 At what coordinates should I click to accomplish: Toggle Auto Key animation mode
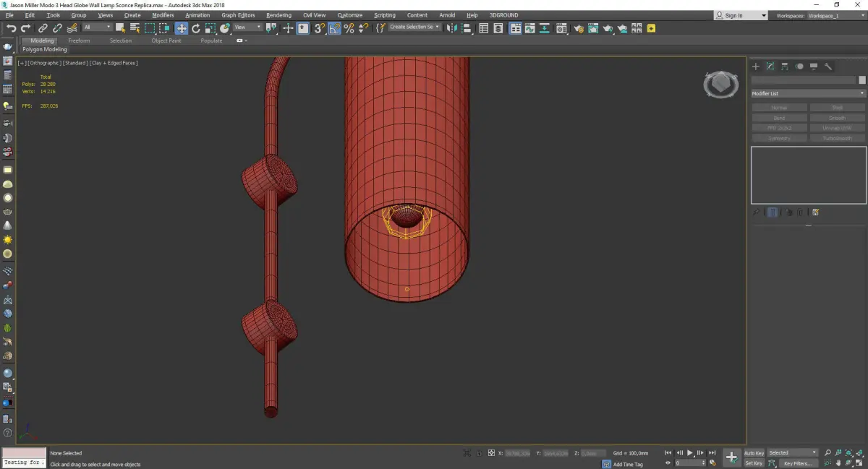coord(754,453)
